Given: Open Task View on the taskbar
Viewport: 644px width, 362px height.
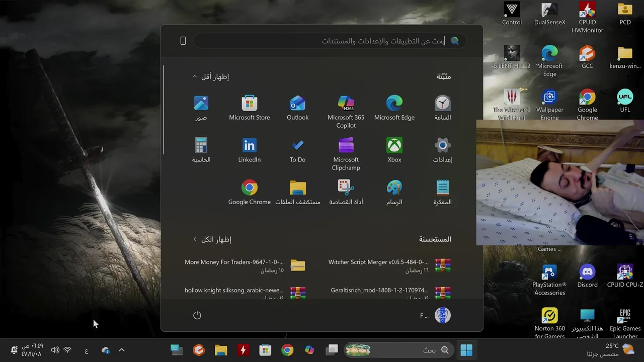Looking at the screenshot, I should tap(332, 350).
